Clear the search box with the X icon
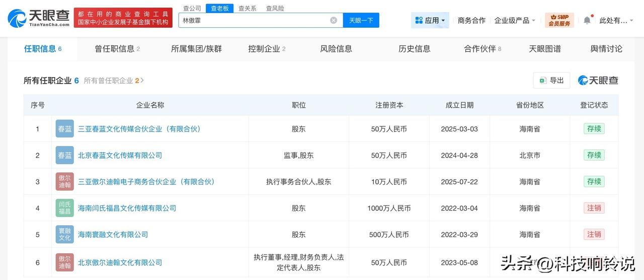The height and width of the screenshot is (280, 644). click(334, 20)
